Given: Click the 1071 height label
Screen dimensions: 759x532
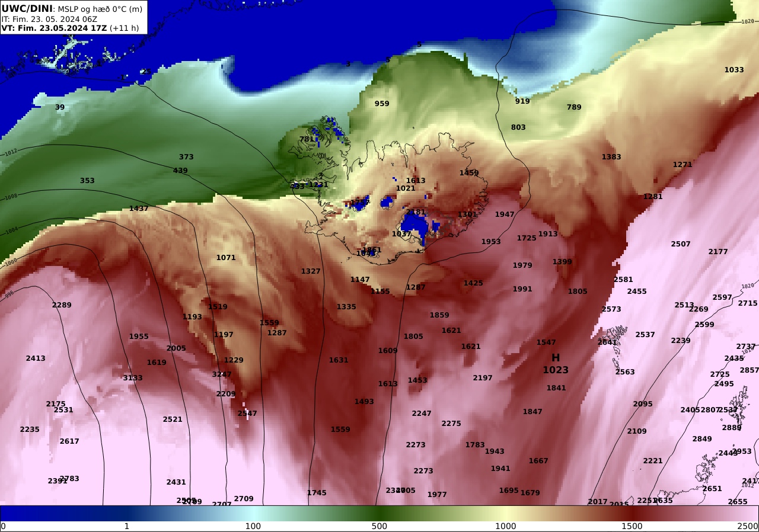Looking at the screenshot, I should point(226,258).
